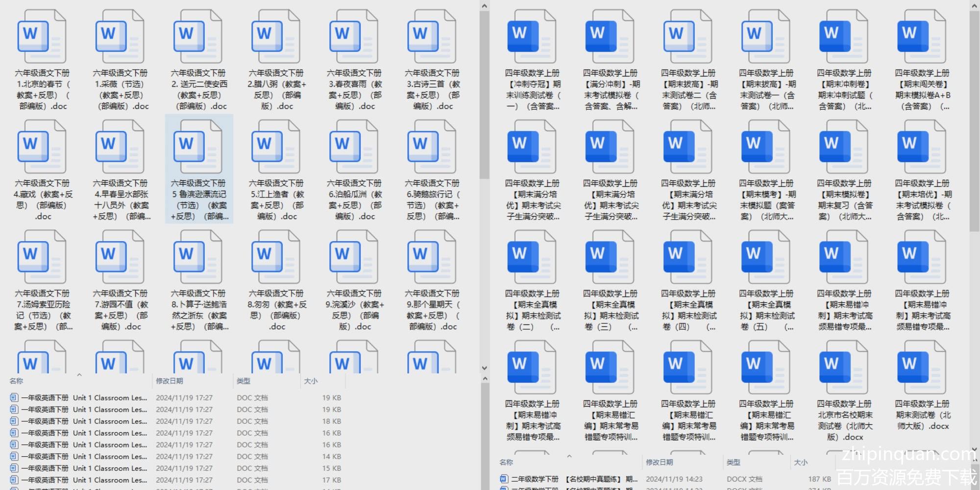Select the 【期末全真模拟】期末检测卷（五） file icon

point(765,257)
